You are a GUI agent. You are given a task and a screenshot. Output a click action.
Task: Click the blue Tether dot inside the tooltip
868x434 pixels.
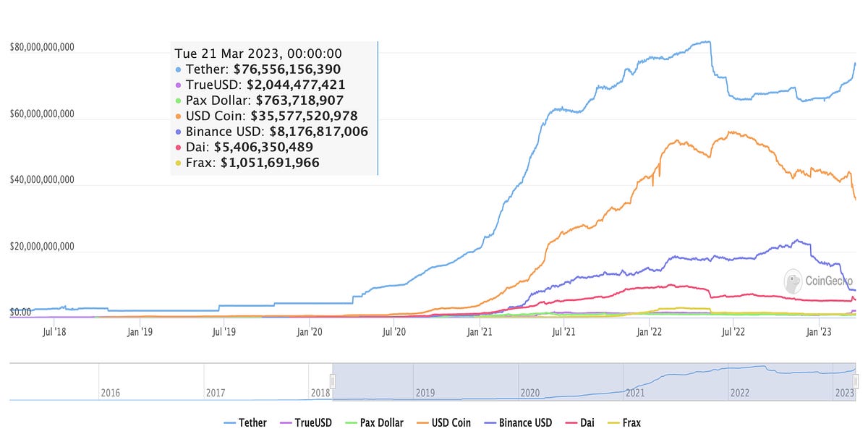177,69
